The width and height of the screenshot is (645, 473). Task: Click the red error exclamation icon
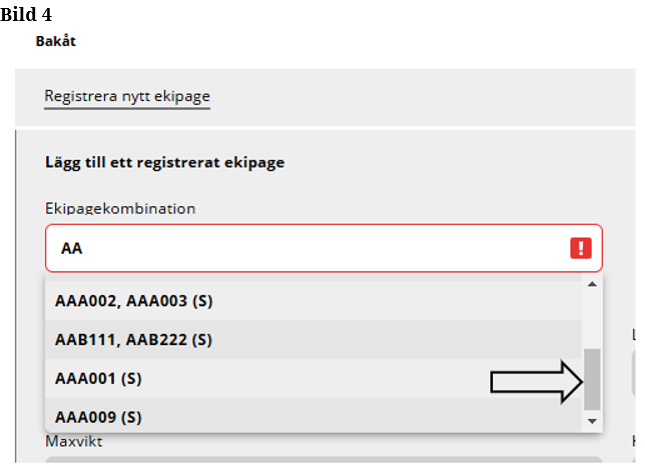coord(580,248)
